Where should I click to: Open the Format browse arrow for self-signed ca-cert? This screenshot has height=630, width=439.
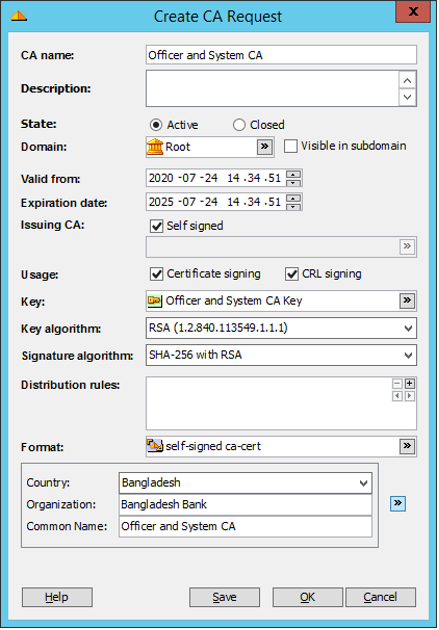tap(407, 446)
